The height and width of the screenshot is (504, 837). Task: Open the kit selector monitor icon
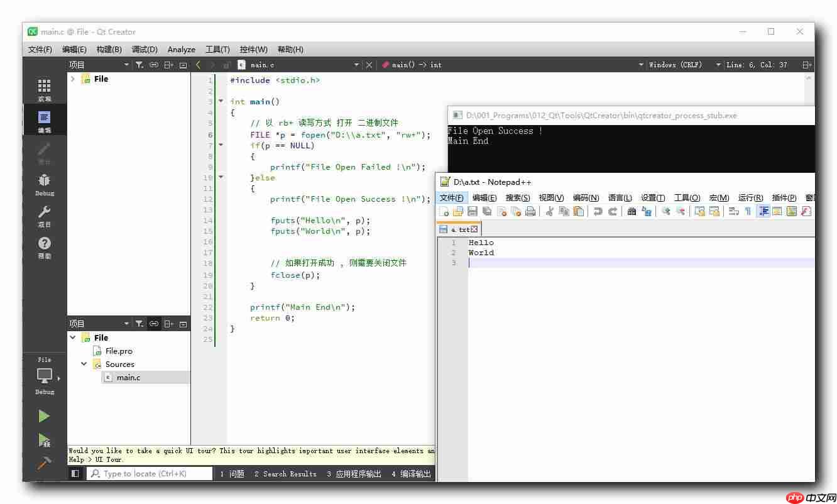(x=45, y=375)
